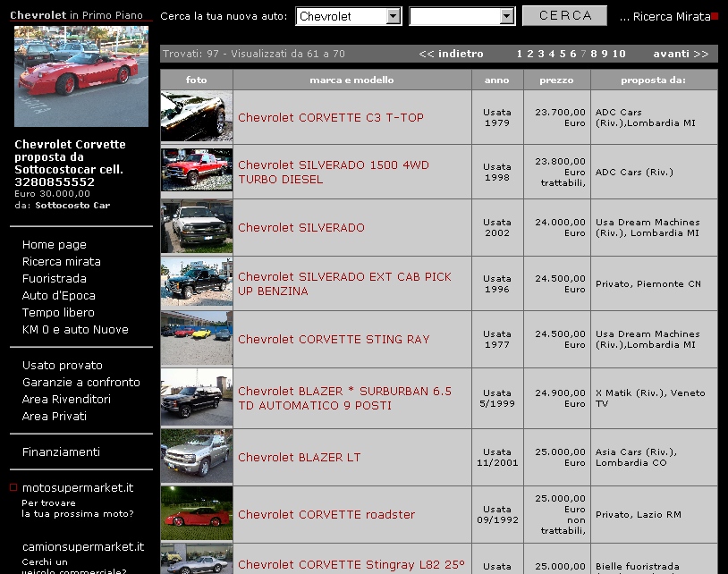This screenshot has width=728, height=574.
Task: Open the Chevrolet SILVERADO 2002 listing link
Action: pyautogui.click(x=301, y=228)
